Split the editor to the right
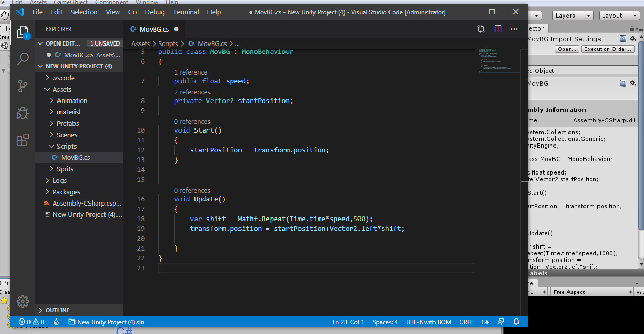This screenshot has height=334, width=644. [x=498, y=29]
